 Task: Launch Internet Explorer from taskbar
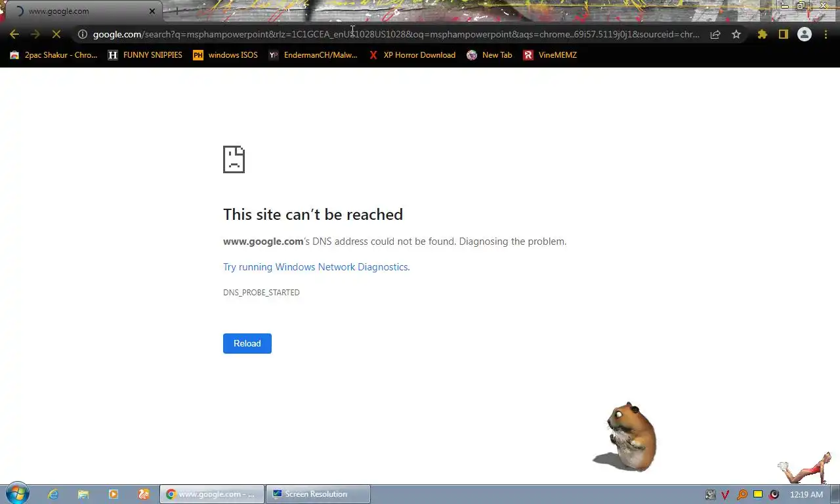click(53, 494)
